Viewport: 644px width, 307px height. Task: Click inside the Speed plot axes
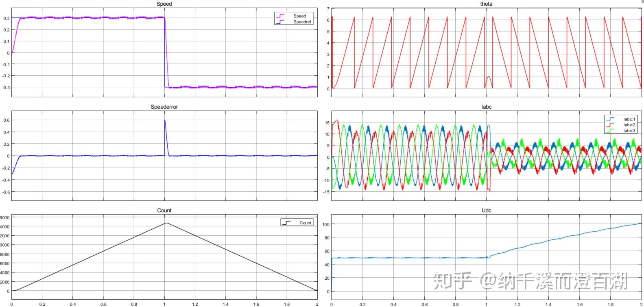164,52
